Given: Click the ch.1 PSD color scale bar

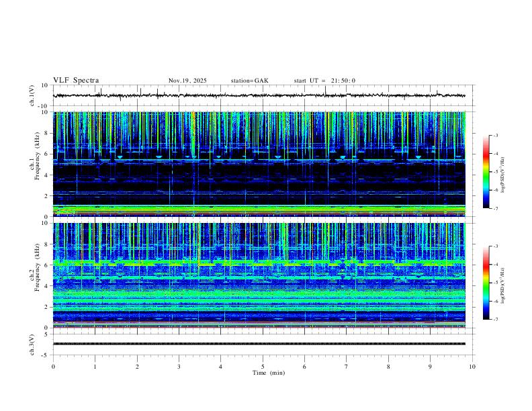Looking at the screenshot, I should [x=486, y=172].
